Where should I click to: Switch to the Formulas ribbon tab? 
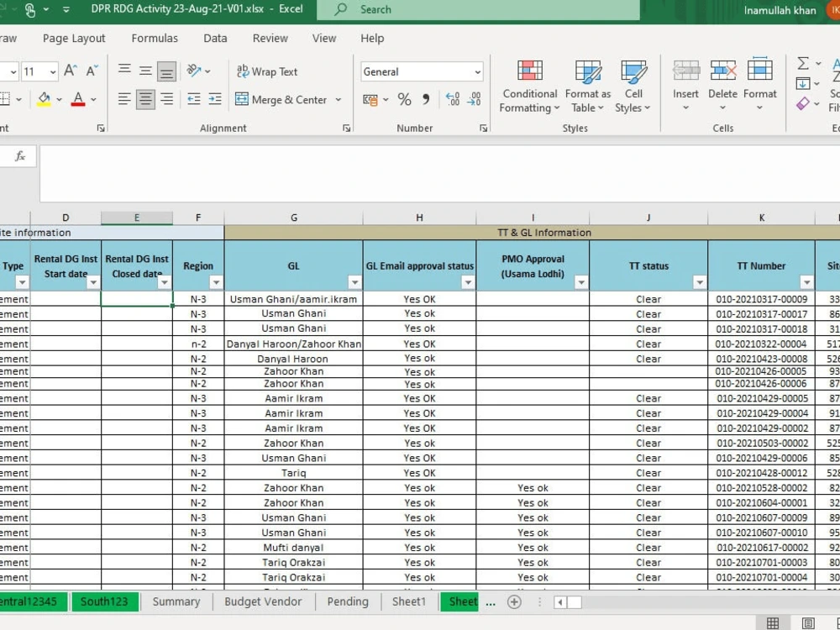coord(155,38)
